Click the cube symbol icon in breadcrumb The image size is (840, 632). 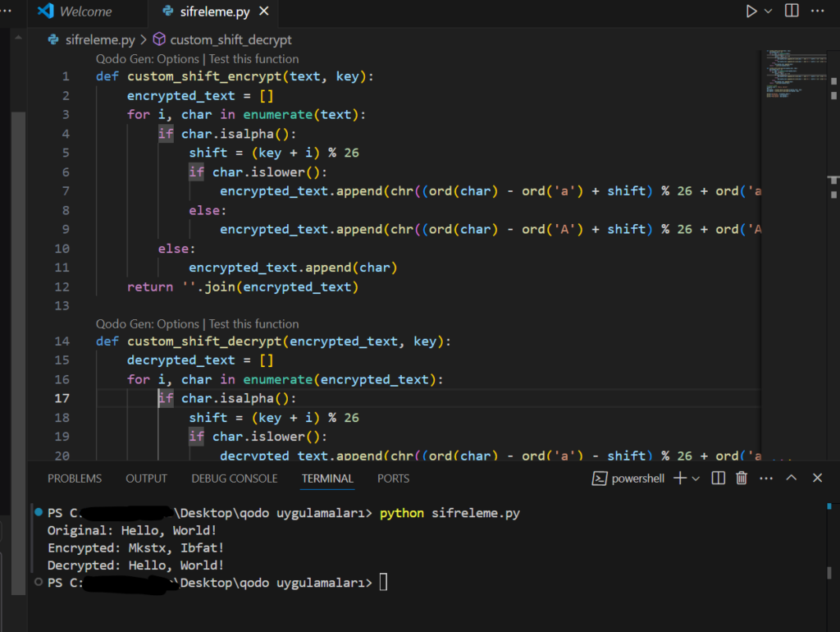coord(159,39)
